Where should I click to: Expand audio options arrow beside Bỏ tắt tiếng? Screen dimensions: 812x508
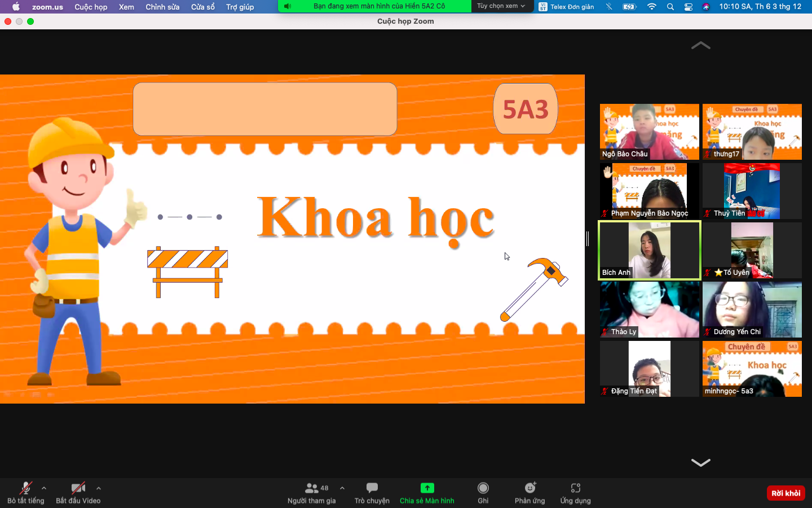[44, 488]
